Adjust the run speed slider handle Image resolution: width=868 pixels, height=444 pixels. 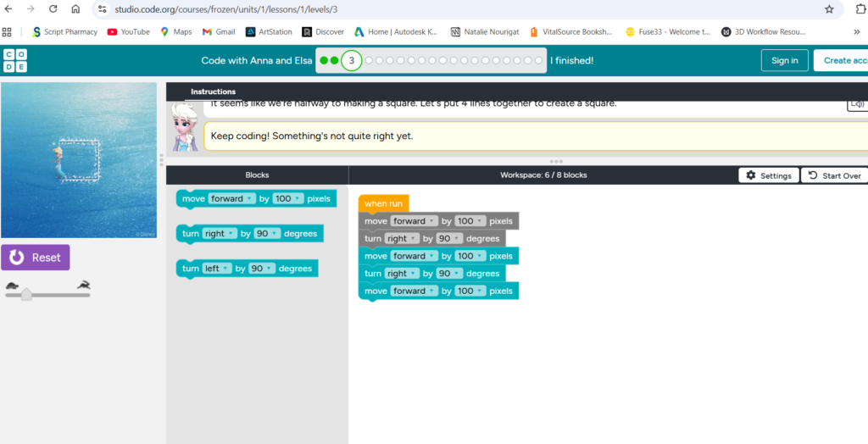pyautogui.click(x=26, y=295)
